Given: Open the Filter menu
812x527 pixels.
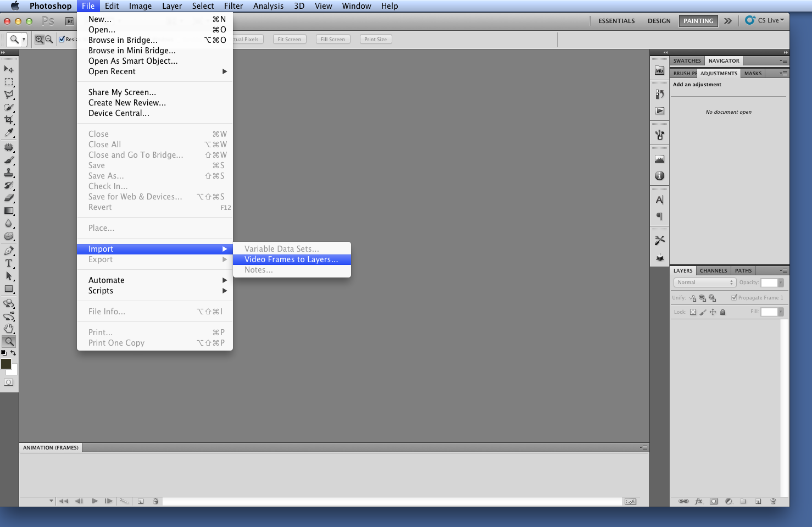Looking at the screenshot, I should pyautogui.click(x=233, y=6).
